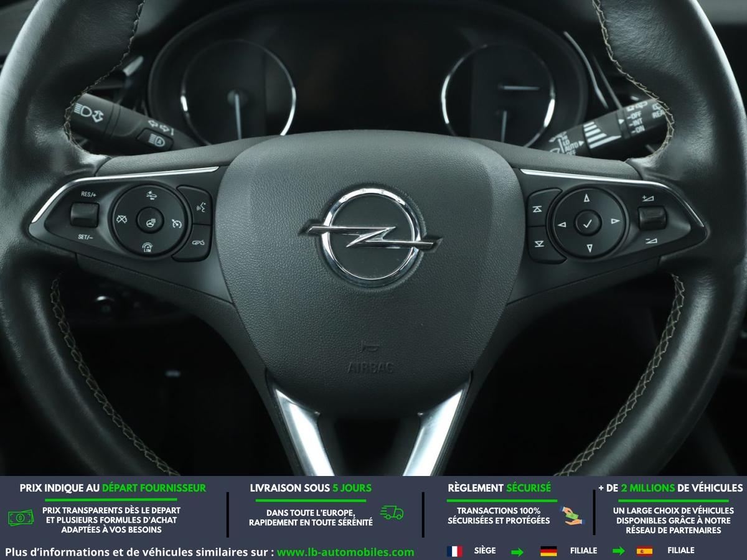Click the 'FILIALE' label beside the German flag
747x560 pixels.
click(x=583, y=551)
